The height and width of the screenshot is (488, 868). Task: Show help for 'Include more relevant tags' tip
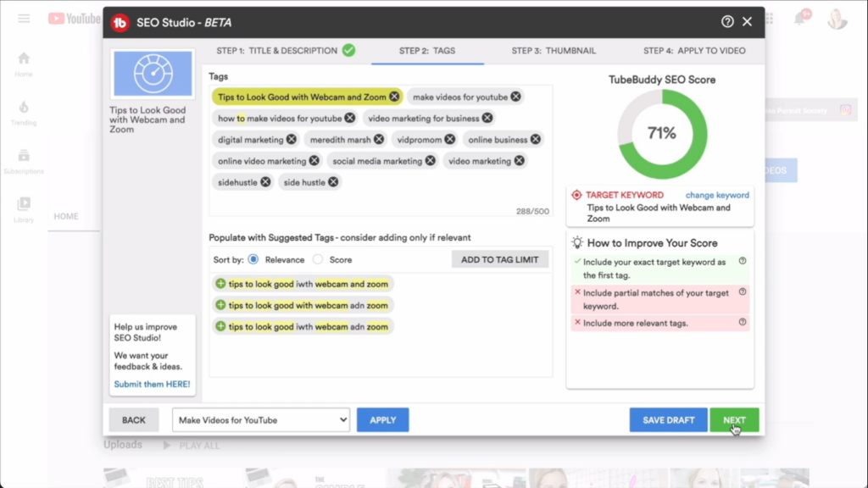tap(743, 322)
